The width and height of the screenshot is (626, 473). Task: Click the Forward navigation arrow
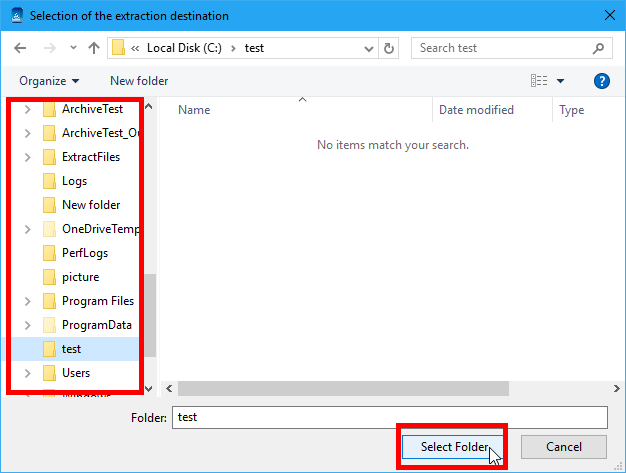tap(48, 48)
